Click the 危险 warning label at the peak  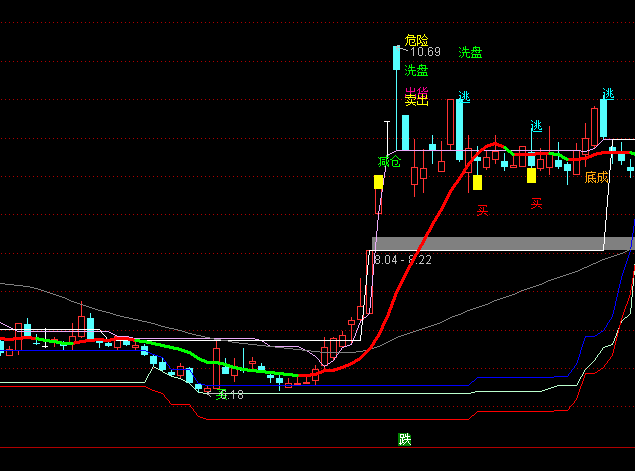tap(416, 40)
